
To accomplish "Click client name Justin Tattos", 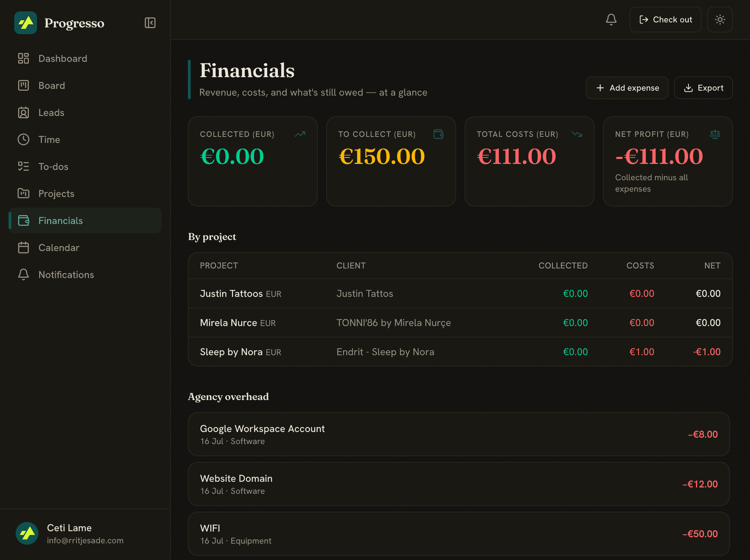I will tap(365, 293).
